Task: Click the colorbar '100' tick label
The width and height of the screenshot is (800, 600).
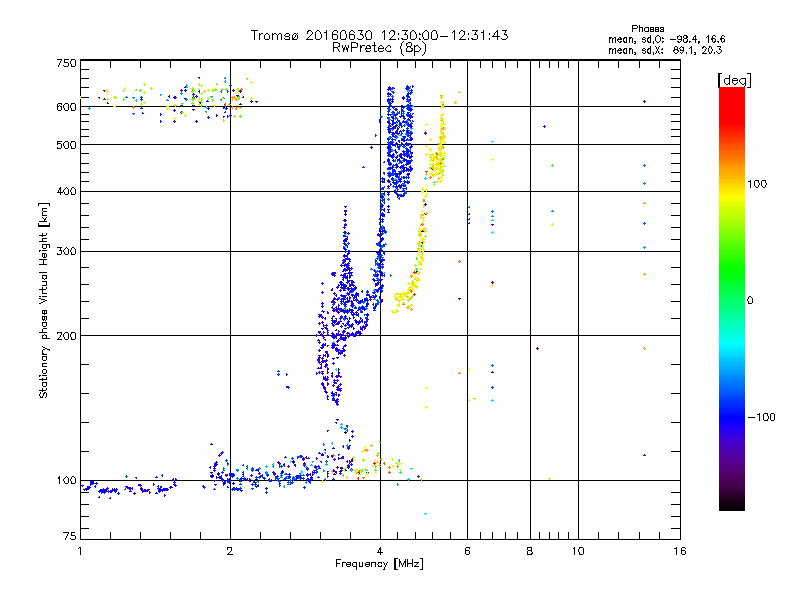Action: (757, 184)
